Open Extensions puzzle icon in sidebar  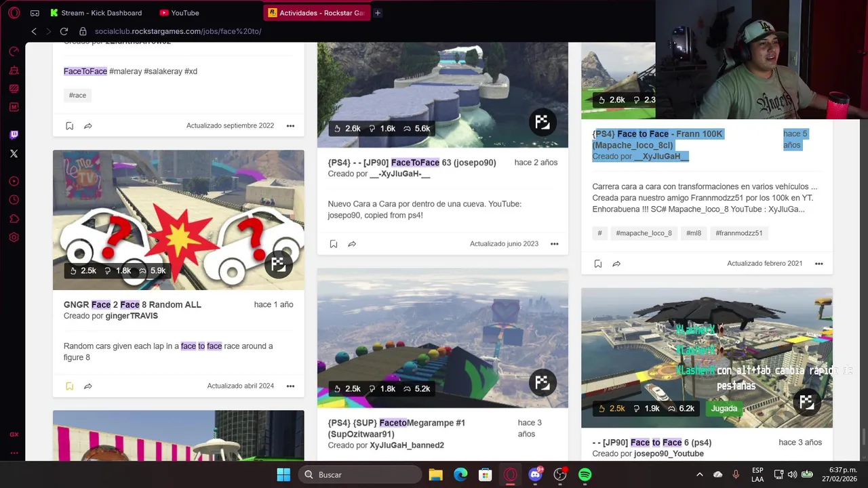point(14,218)
